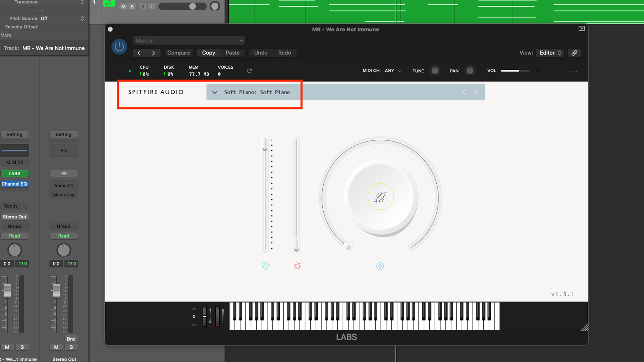Open the LABS instrument slot
This screenshot has width=644, height=362.
click(x=14, y=174)
